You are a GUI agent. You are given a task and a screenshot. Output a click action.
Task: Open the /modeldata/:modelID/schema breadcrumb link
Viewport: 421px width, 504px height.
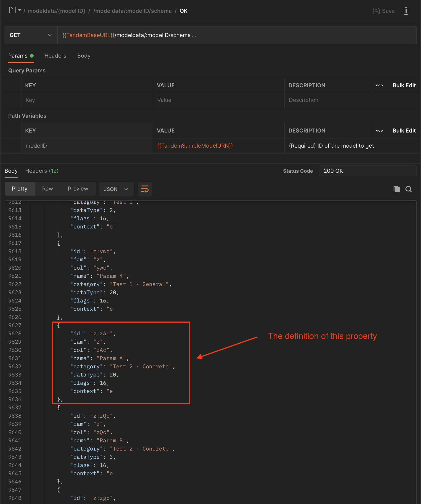pyautogui.click(x=132, y=11)
